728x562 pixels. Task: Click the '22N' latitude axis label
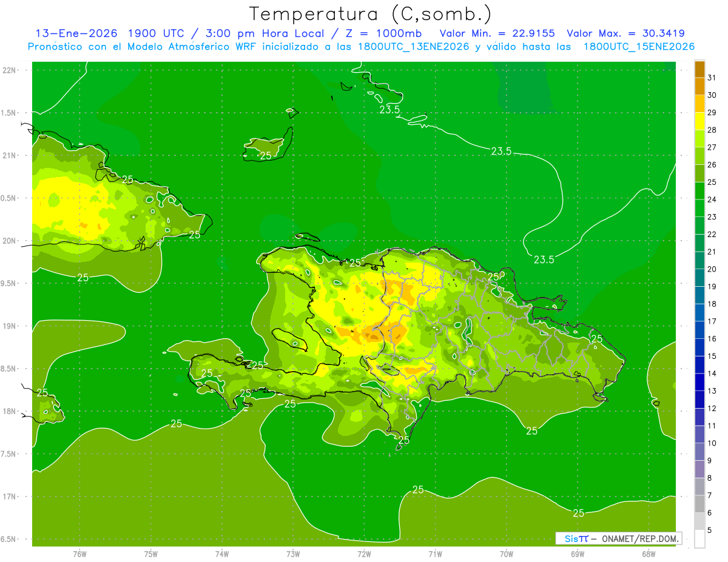[x=8, y=70]
